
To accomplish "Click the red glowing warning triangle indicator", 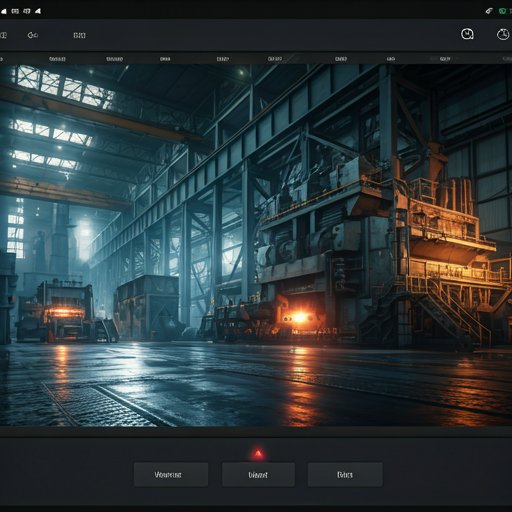I will [x=258, y=454].
